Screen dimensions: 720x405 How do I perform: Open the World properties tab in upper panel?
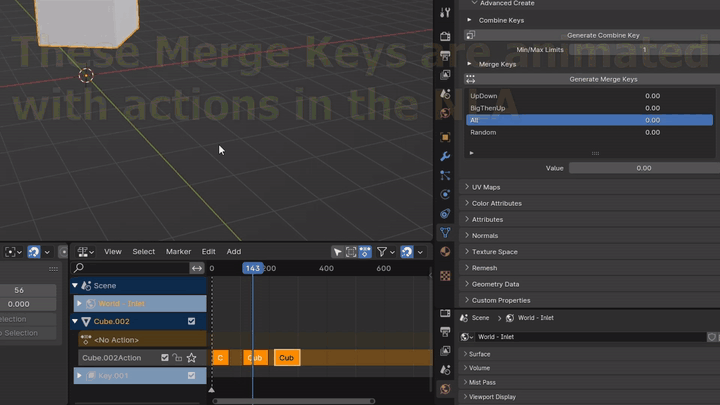pos(445,113)
